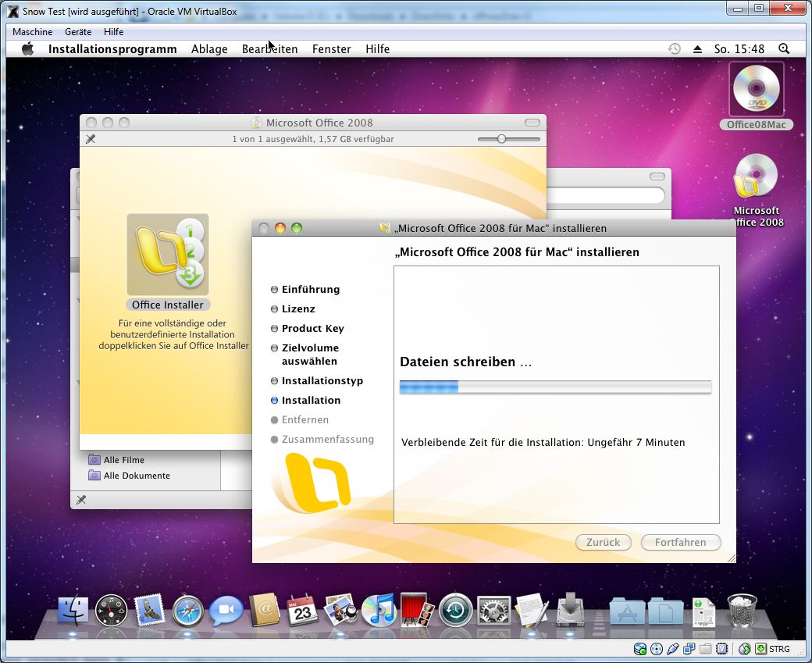Select Alle Filme in Finder sidebar
812x663 pixels.
coord(116,460)
